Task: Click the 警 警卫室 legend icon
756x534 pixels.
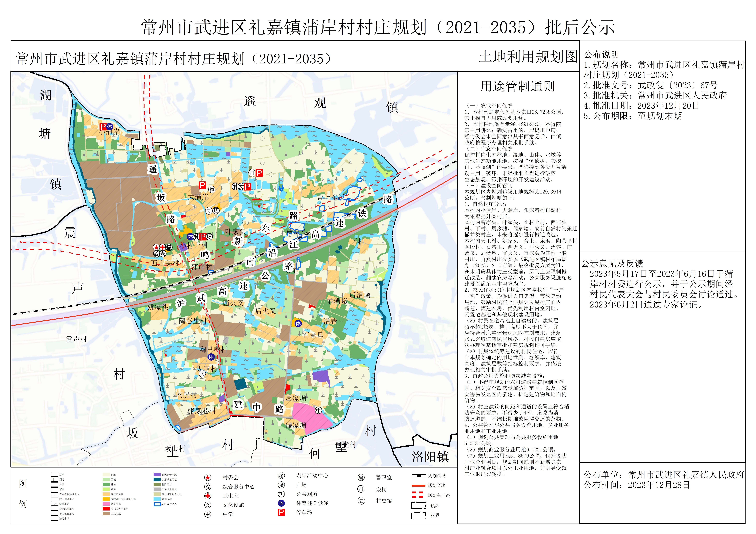Action: 361,477
